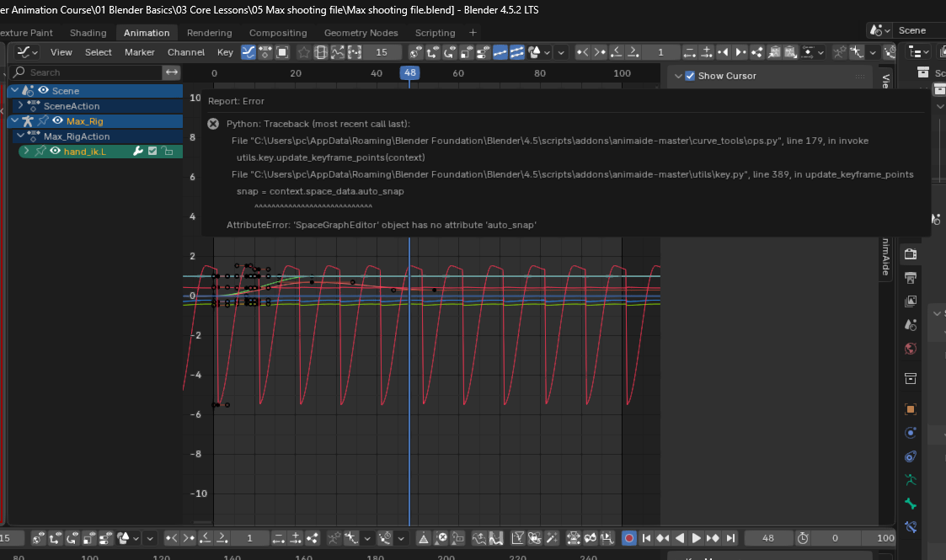Click the star bookmark icon in header
This screenshot has height=560, width=946.
(x=304, y=52)
